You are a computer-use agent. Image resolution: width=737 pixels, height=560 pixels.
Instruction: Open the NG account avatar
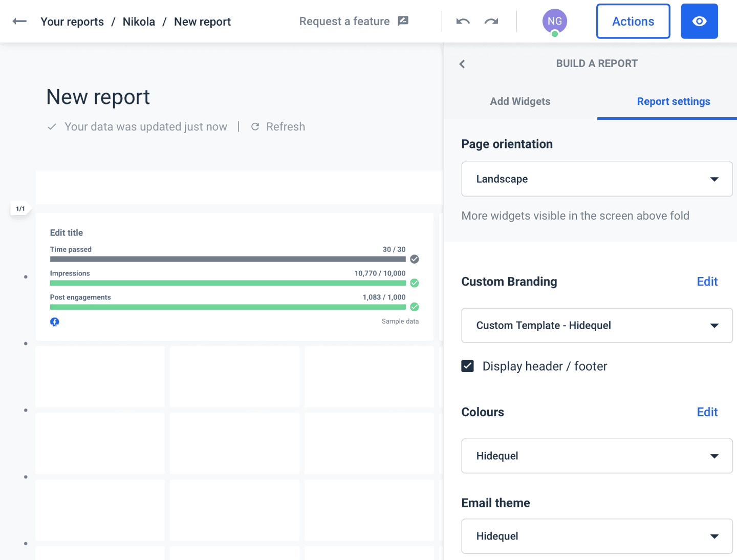(x=554, y=21)
